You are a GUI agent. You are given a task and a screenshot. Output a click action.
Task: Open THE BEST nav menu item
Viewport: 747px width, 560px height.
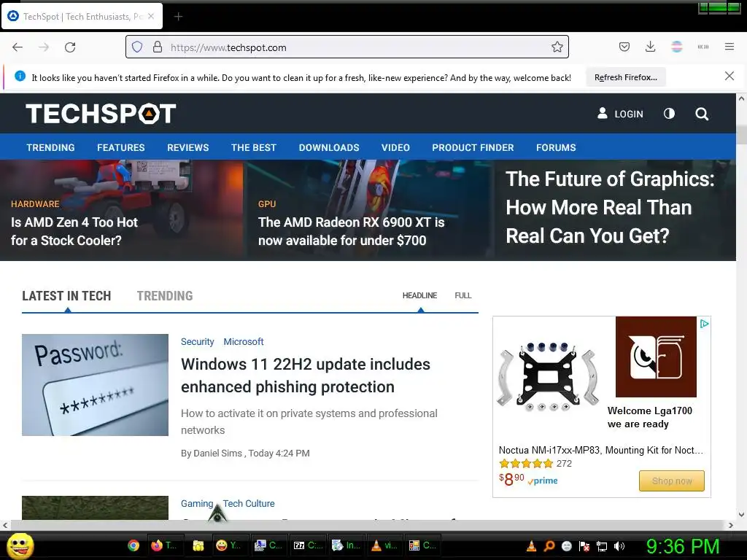coord(253,147)
